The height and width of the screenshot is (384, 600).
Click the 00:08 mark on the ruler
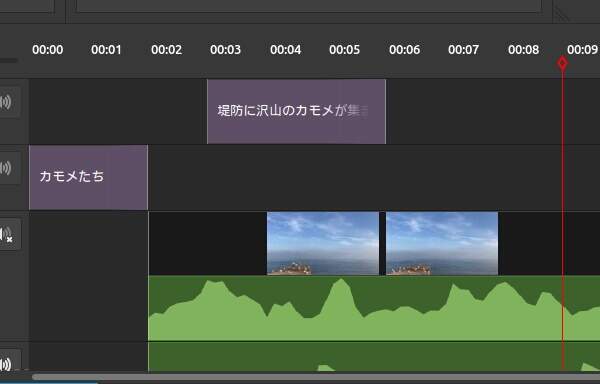click(x=523, y=50)
